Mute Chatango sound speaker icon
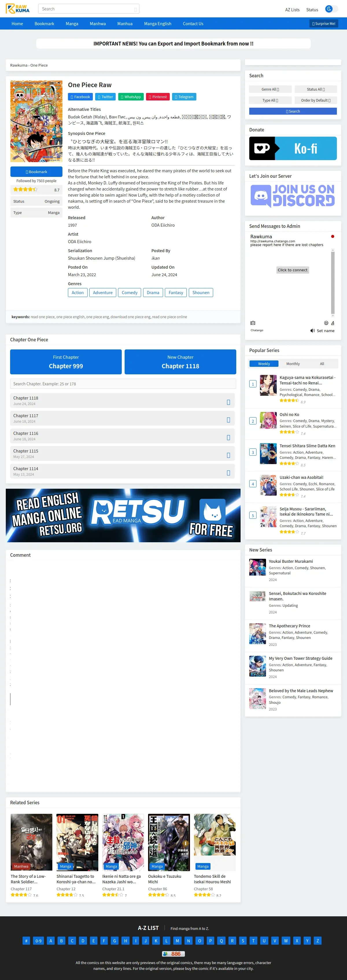Viewport: 347px width, 980px height. [x=312, y=331]
